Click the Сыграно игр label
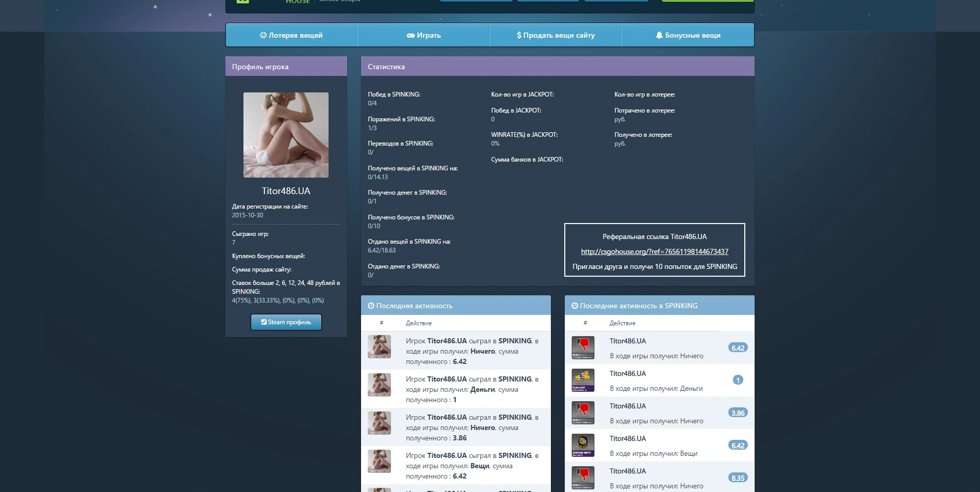Image resolution: width=980 pixels, height=492 pixels. 250,234
